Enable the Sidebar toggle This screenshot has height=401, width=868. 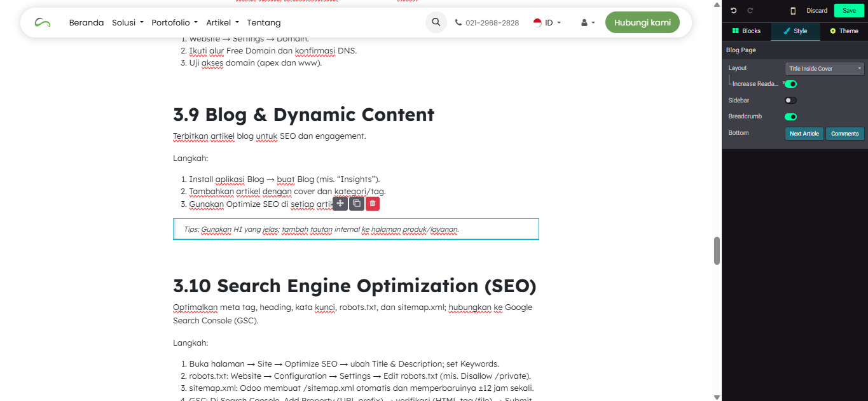(x=790, y=101)
